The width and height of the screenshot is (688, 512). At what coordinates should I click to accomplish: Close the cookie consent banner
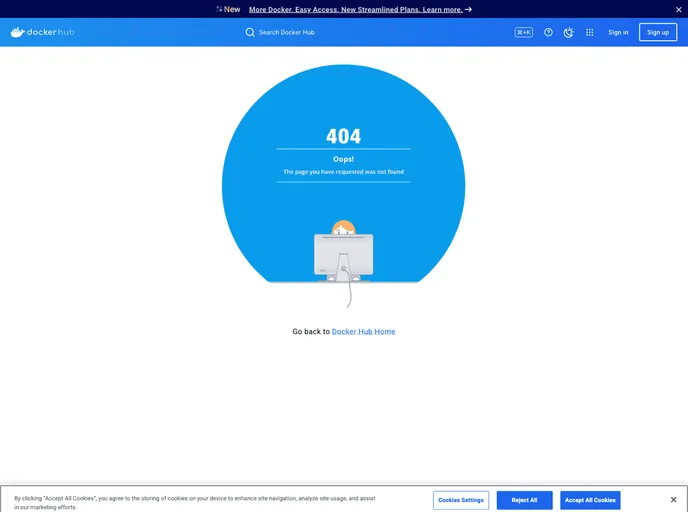[x=673, y=500]
